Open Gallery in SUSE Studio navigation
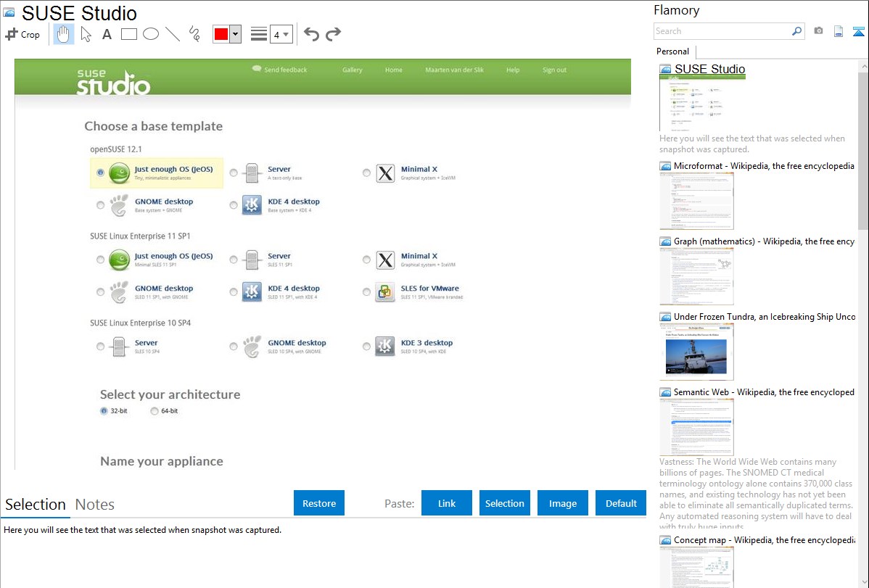The width and height of the screenshot is (869, 588). point(353,70)
